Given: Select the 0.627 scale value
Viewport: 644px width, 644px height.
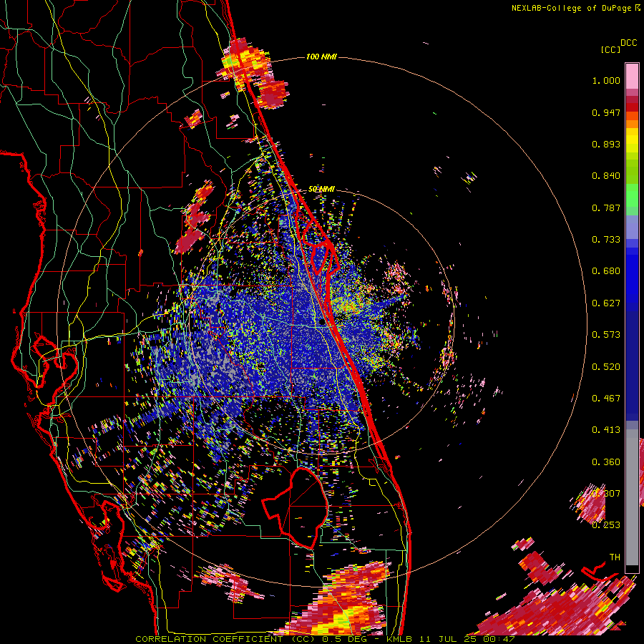Looking at the screenshot, I should point(606,303).
